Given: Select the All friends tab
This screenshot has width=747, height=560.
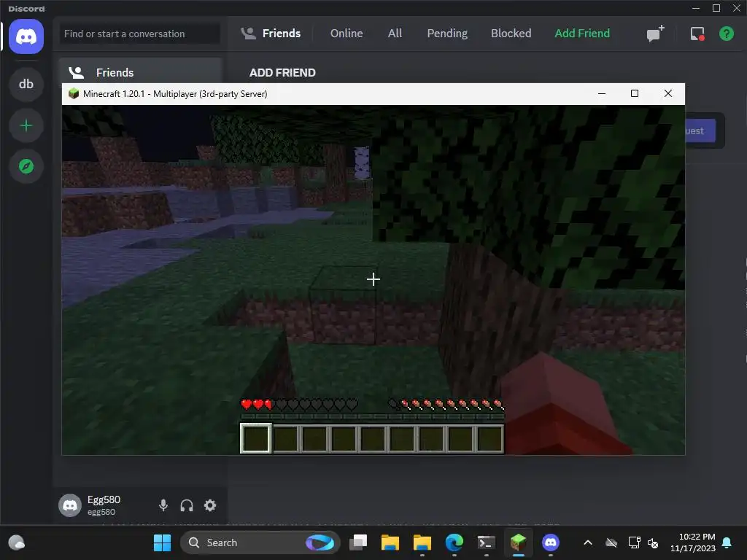Looking at the screenshot, I should coord(395,34).
